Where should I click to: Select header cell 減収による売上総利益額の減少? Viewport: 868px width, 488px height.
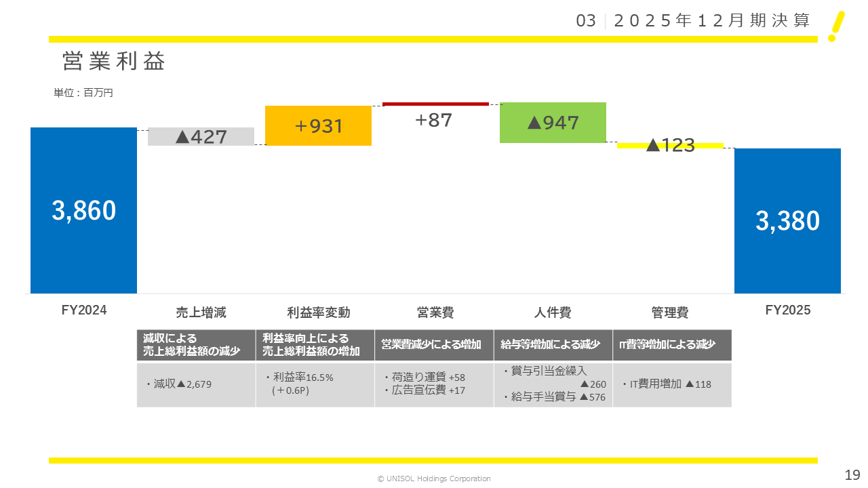[196, 345]
